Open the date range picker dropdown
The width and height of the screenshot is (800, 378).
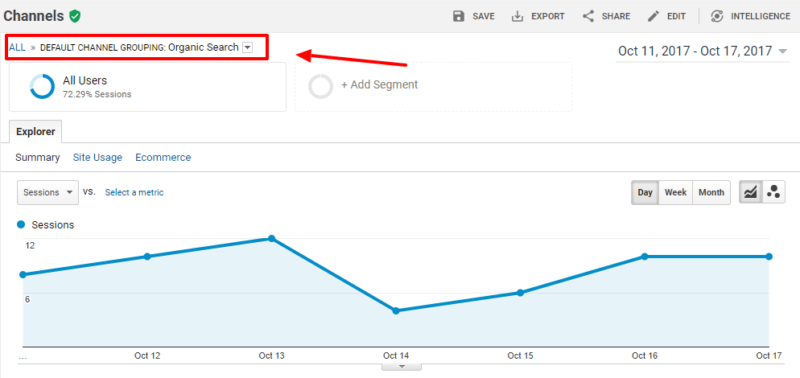(783, 52)
